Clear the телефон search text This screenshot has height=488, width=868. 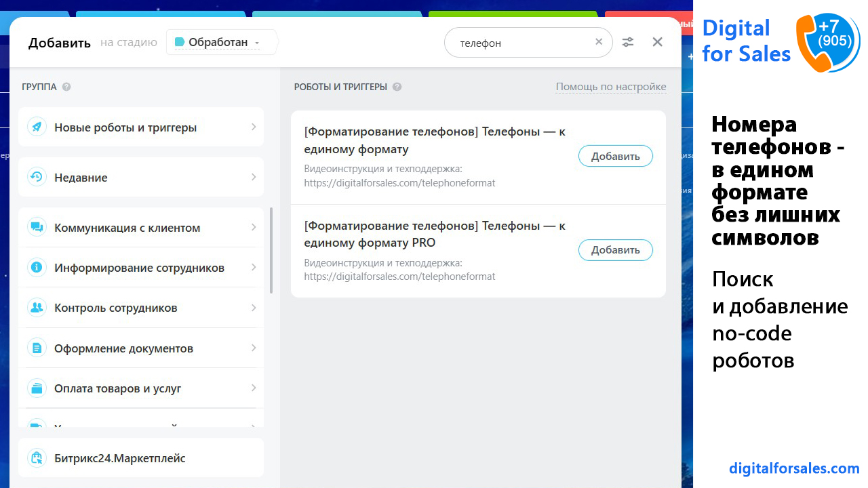pos(599,42)
